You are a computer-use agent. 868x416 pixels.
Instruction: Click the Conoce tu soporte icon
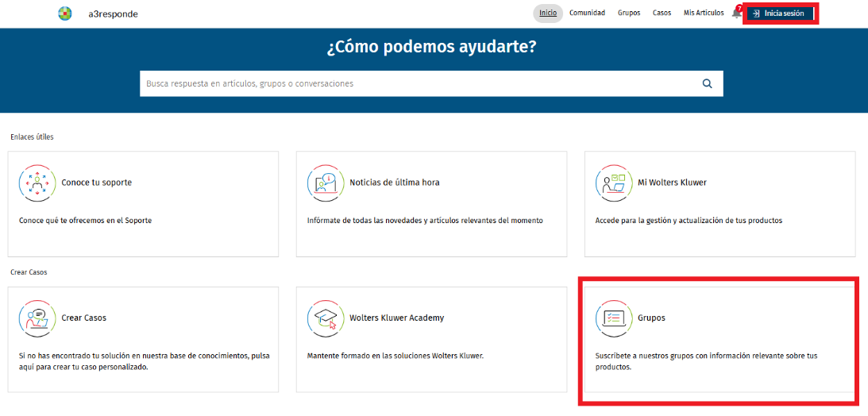[x=37, y=183]
